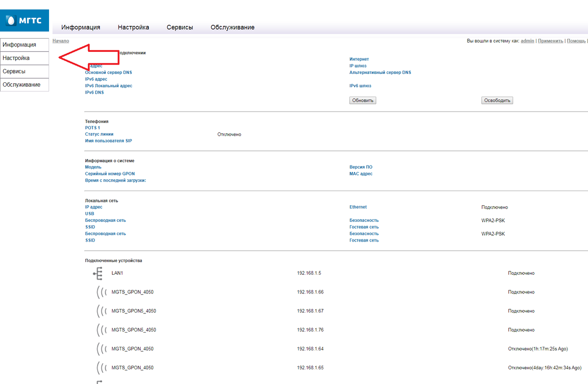Click the Модель label
588x384 pixels.
93,167
